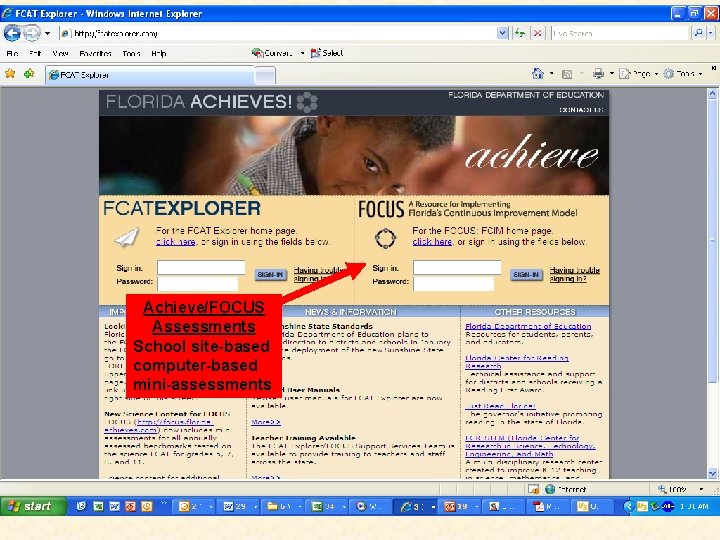Click the page scrollbar up arrow
This screenshot has width=720, height=540.
click(x=712, y=94)
